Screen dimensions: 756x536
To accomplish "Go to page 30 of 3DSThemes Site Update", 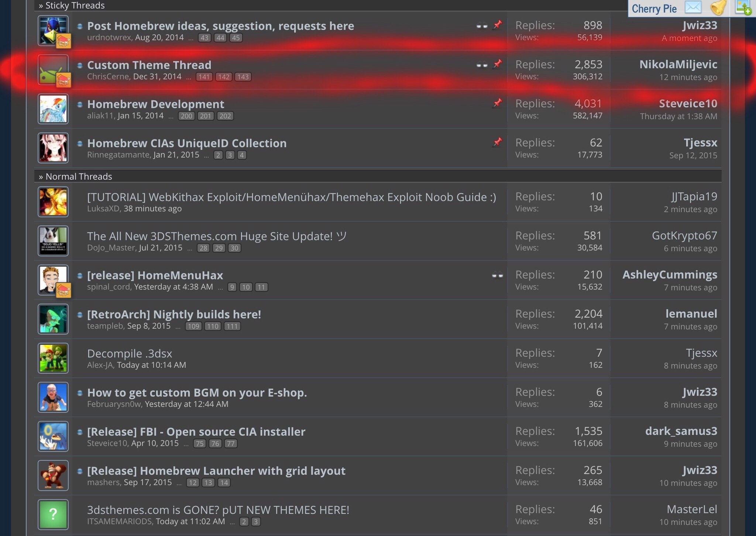I will (234, 248).
